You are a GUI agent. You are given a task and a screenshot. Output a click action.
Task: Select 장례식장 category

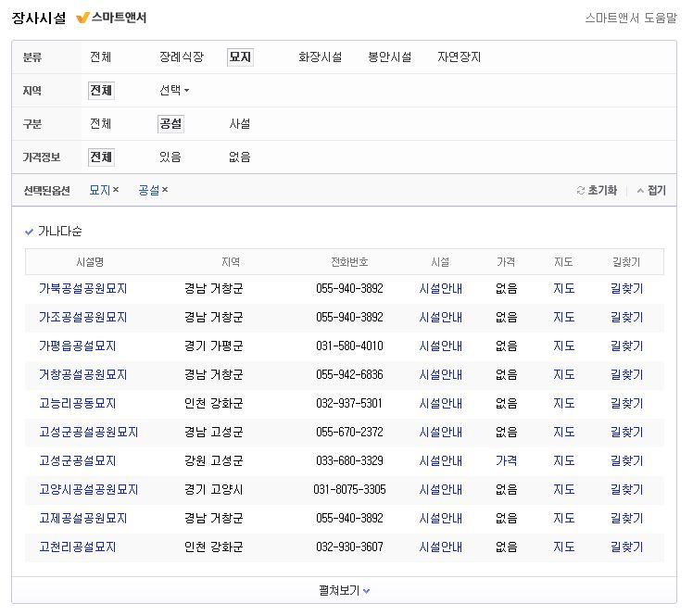[x=182, y=57]
